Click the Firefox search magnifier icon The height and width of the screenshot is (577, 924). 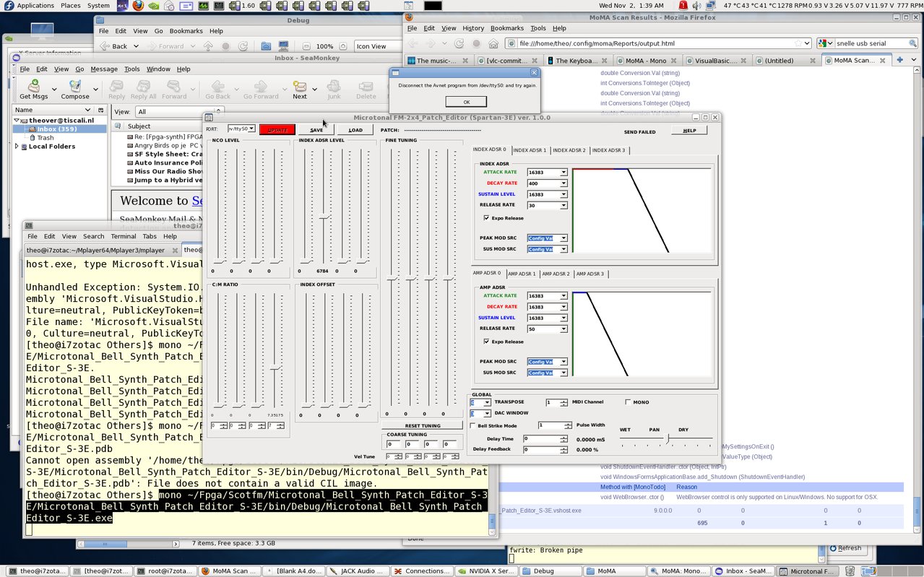click(912, 43)
